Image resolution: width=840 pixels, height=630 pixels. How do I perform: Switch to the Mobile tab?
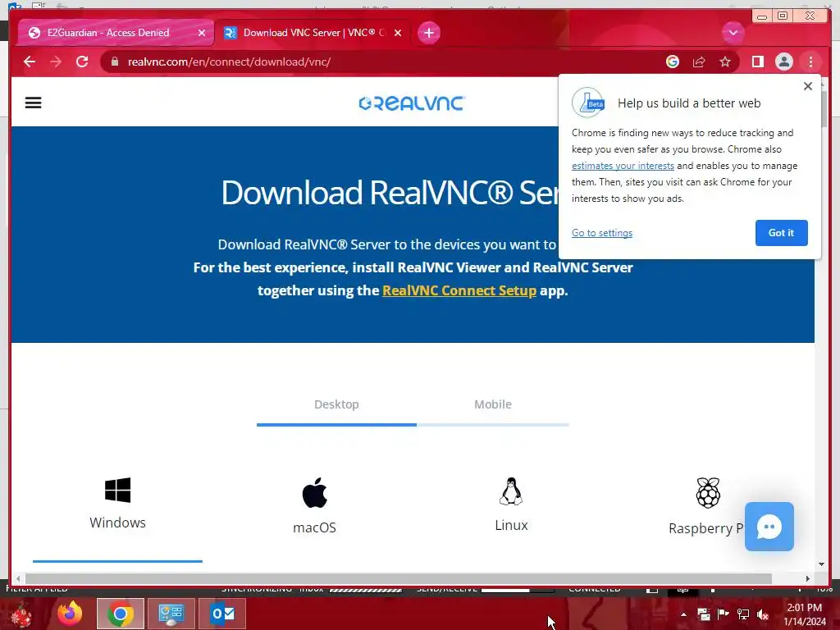click(493, 404)
